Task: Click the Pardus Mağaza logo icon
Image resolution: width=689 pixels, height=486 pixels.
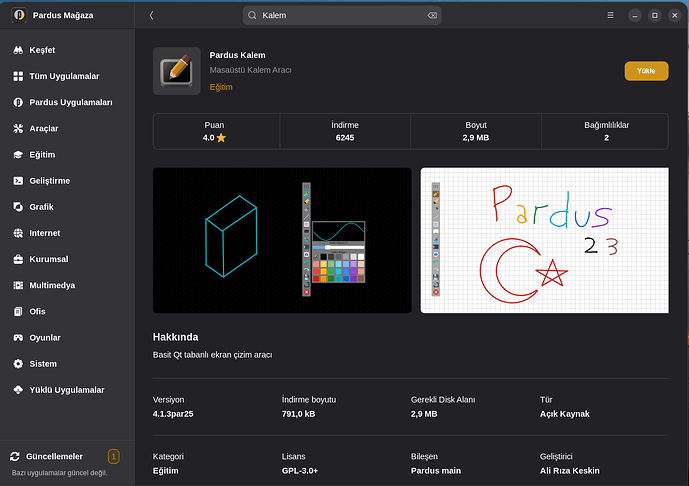Action: point(19,15)
